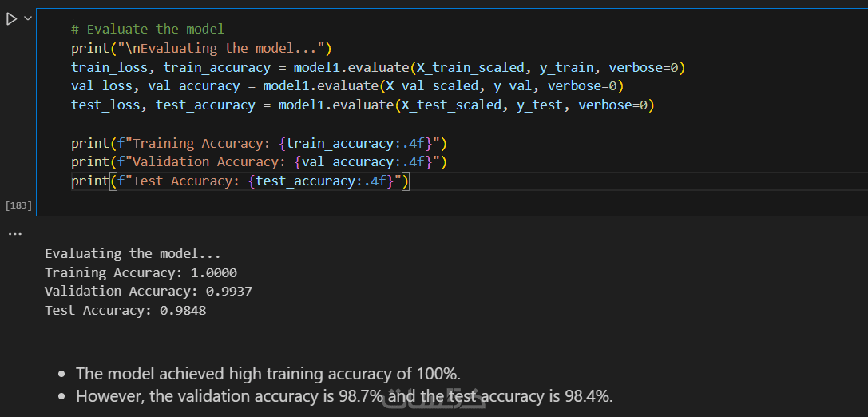Click the execution count label [183]
This screenshot has height=417, width=868.
pyautogui.click(x=18, y=205)
